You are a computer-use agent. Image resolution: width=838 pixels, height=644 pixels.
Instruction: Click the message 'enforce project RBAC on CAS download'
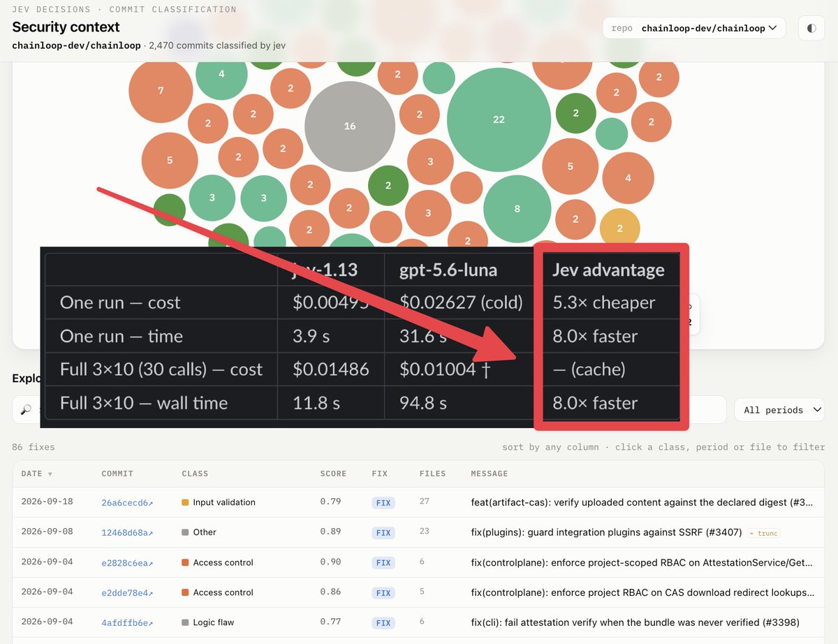tap(642, 592)
